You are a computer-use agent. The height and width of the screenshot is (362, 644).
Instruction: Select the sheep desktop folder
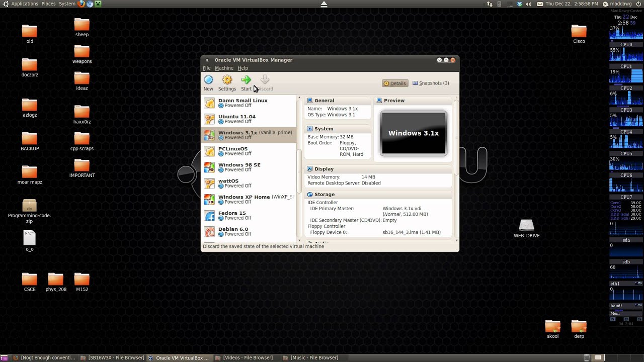tap(82, 25)
